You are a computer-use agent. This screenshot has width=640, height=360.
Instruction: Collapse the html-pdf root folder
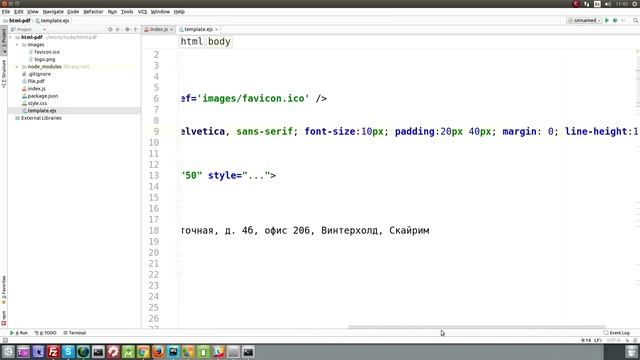tap(11, 37)
